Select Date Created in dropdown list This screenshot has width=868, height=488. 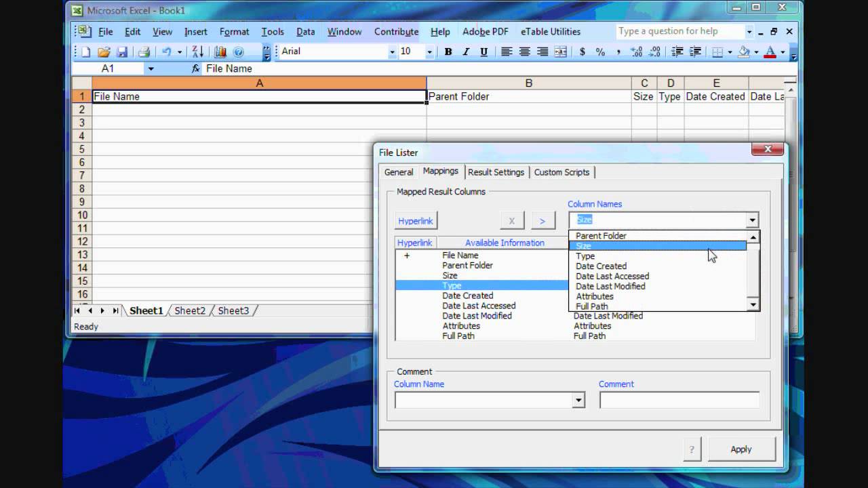pos(657,266)
